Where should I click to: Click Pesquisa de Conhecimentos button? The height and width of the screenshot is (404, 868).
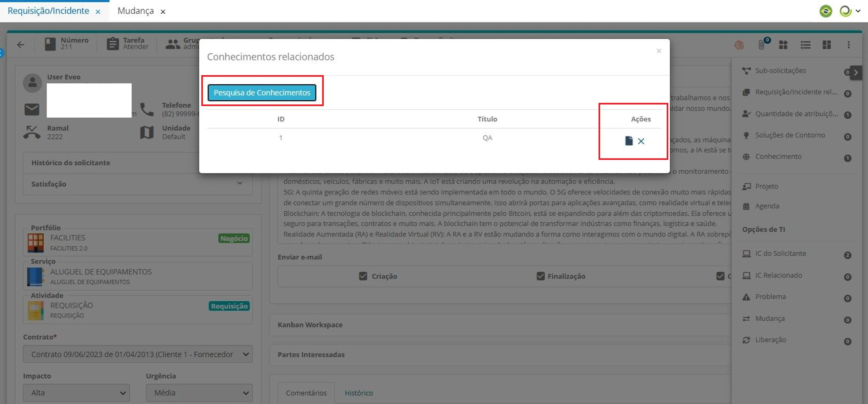point(262,93)
